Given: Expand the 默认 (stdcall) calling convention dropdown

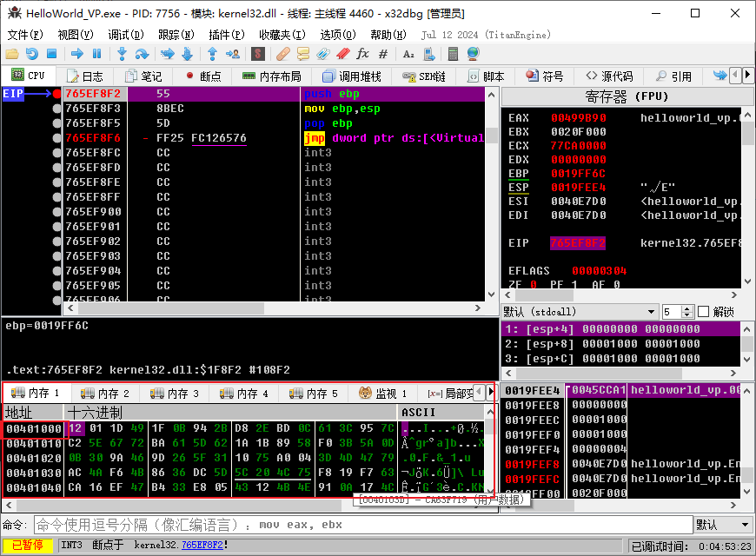Looking at the screenshot, I should [x=652, y=312].
